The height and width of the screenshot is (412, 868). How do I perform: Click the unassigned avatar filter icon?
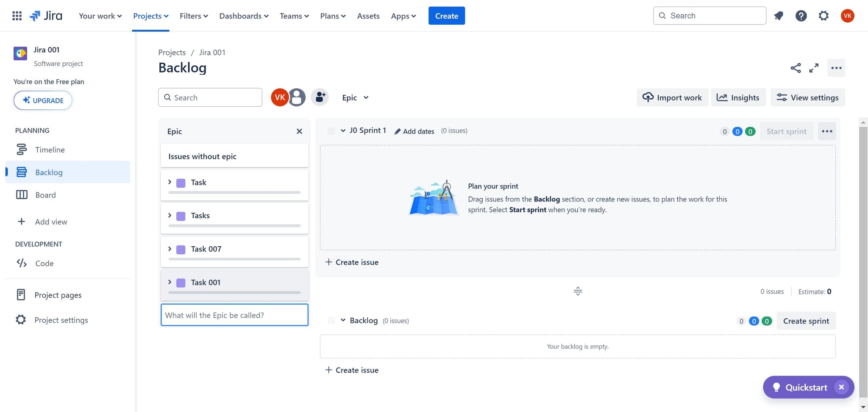(297, 97)
